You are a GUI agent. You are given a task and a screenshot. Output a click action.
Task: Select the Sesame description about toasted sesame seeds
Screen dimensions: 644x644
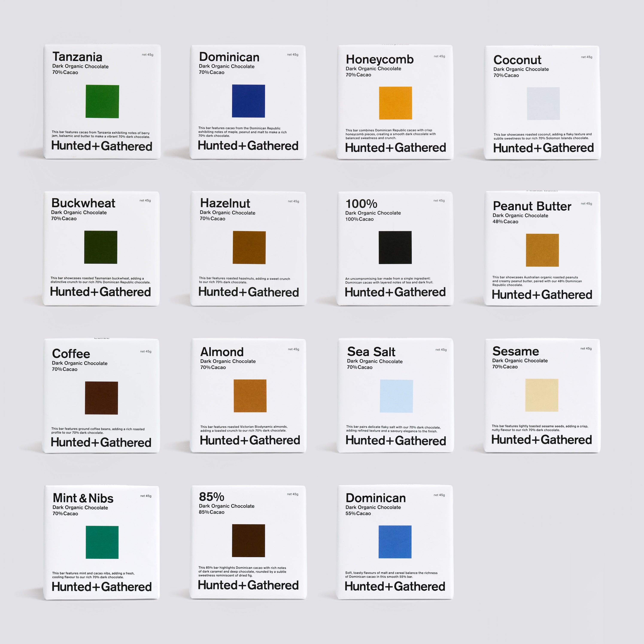point(540,428)
